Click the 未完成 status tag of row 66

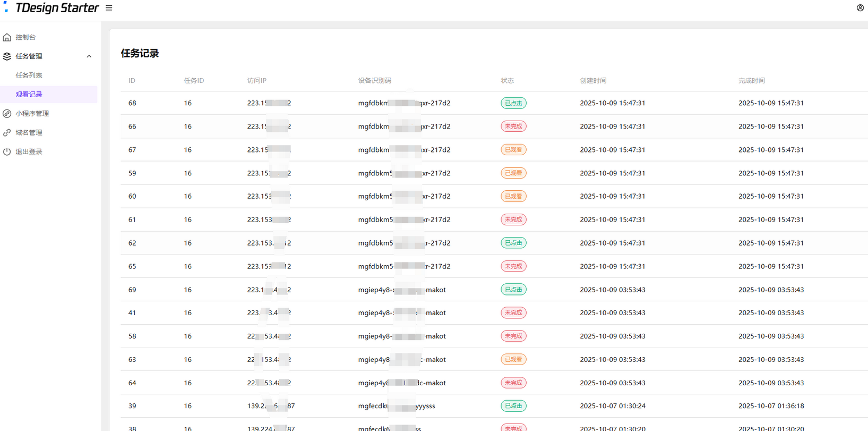[x=513, y=126]
